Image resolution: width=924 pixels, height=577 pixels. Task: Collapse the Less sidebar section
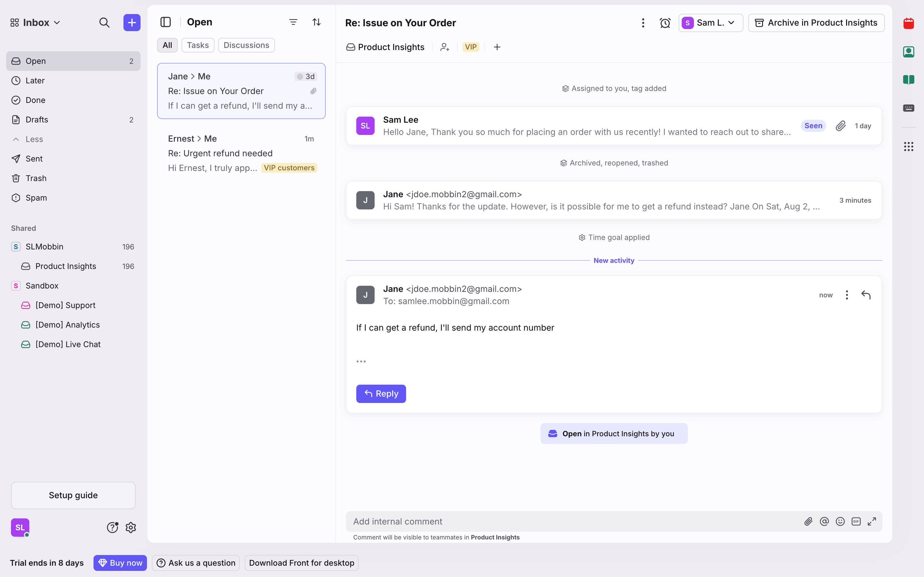click(x=34, y=139)
